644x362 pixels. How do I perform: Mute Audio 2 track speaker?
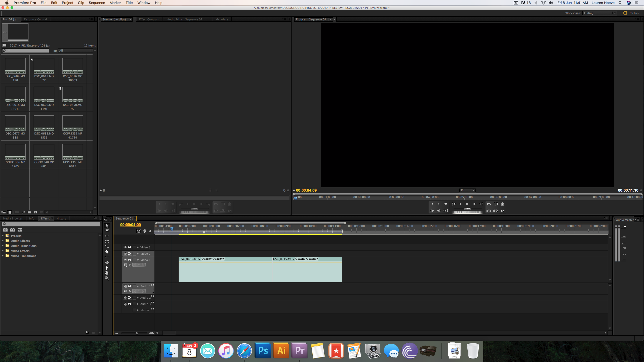pos(125,298)
